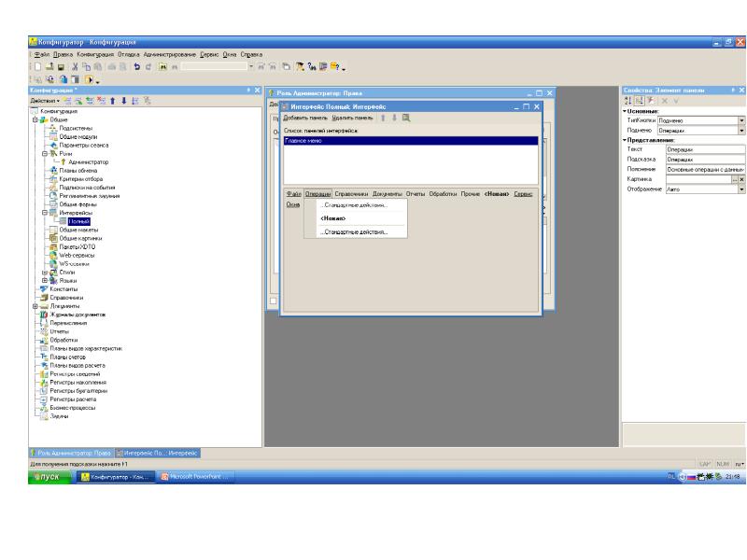Click the Справочники tree node icon

click(x=42, y=298)
